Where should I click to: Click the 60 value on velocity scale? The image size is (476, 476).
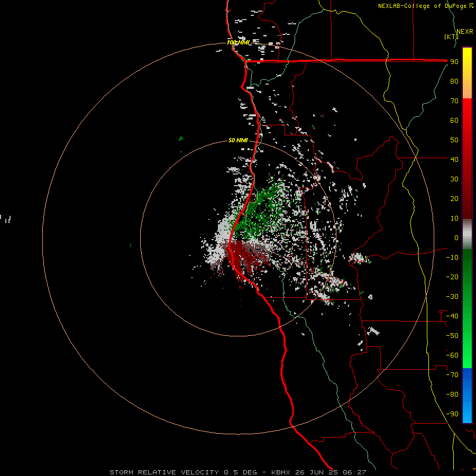pos(454,120)
